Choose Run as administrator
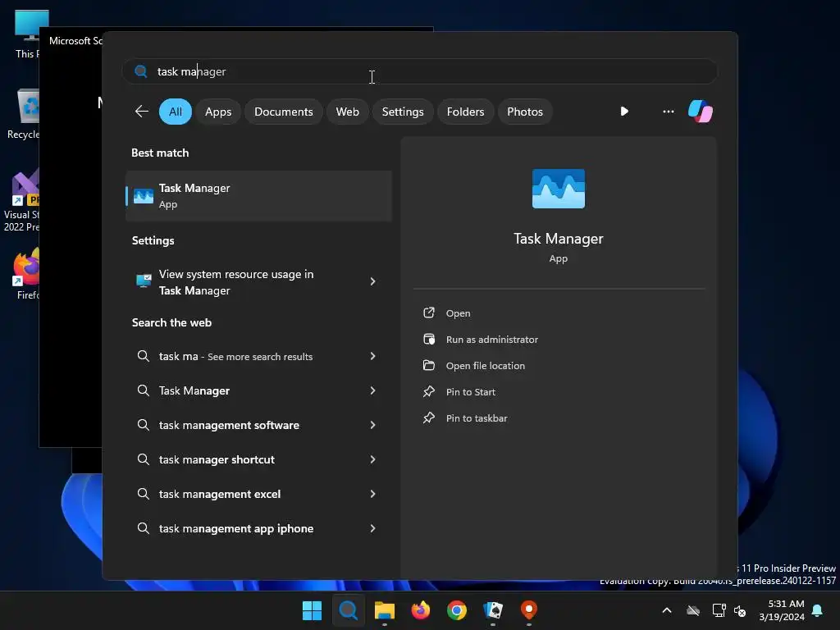Screen dimensions: 840x630 (x=492, y=340)
